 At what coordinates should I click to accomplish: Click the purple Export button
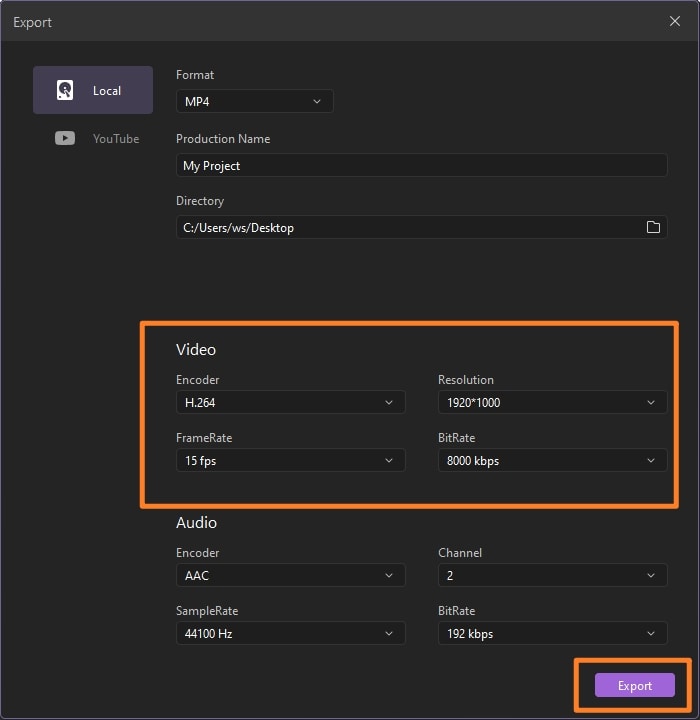(634, 685)
